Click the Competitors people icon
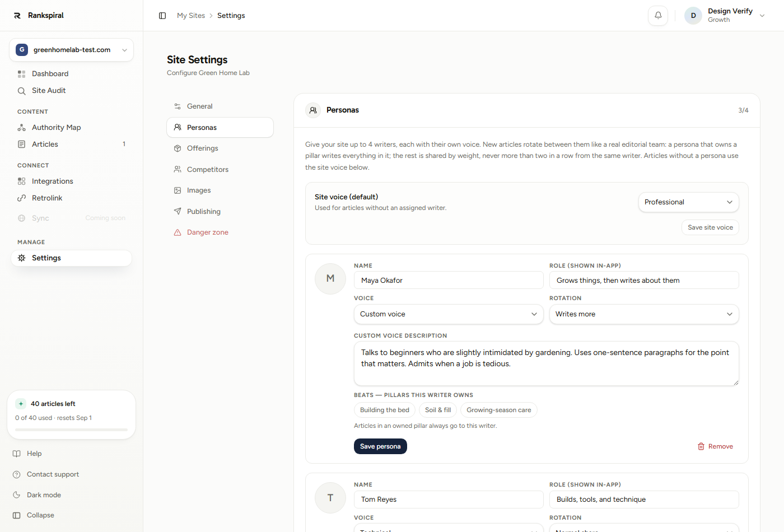 178,170
